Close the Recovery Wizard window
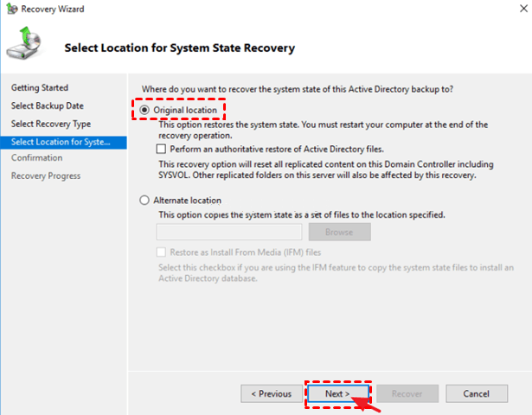This screenshot has height=415, width=532. 523,9
